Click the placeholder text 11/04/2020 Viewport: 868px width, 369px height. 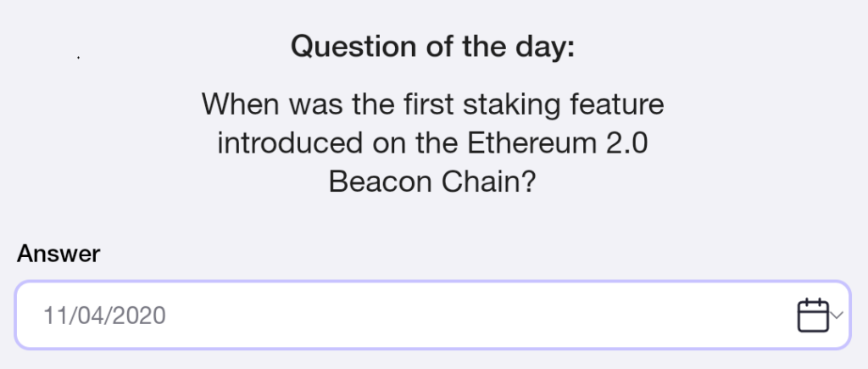coord(104,316)
